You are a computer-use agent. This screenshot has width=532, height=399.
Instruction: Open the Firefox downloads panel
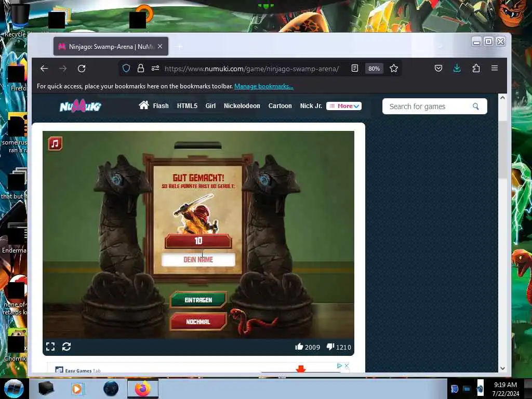pyautogui.click(x=457, y=68)
